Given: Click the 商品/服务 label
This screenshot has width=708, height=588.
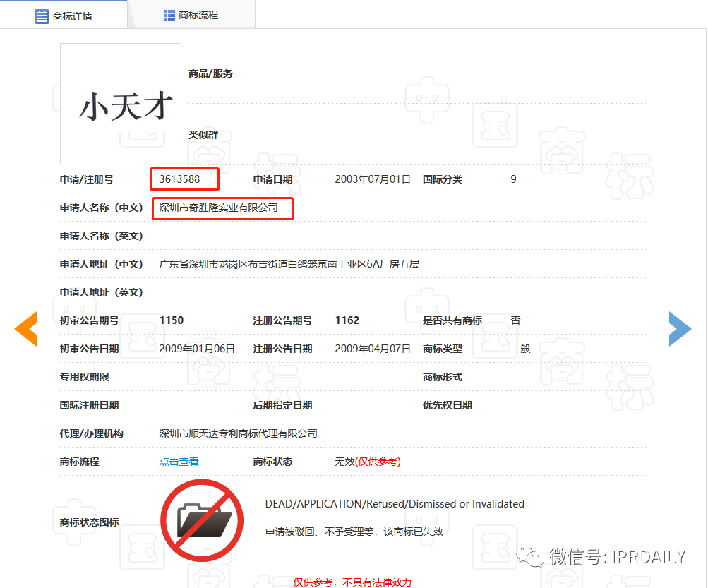Looking at the screenshot, I should tap(210, 73).
